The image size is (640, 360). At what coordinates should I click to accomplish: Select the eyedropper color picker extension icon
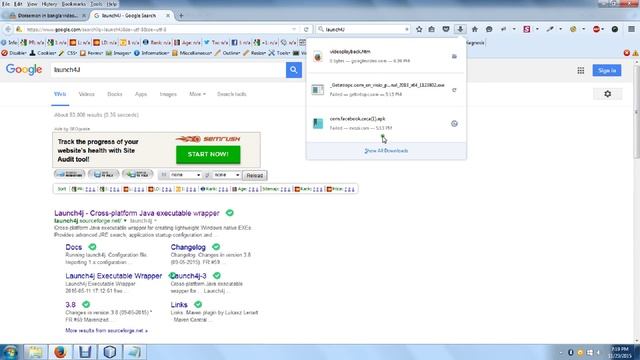(550, 29)
